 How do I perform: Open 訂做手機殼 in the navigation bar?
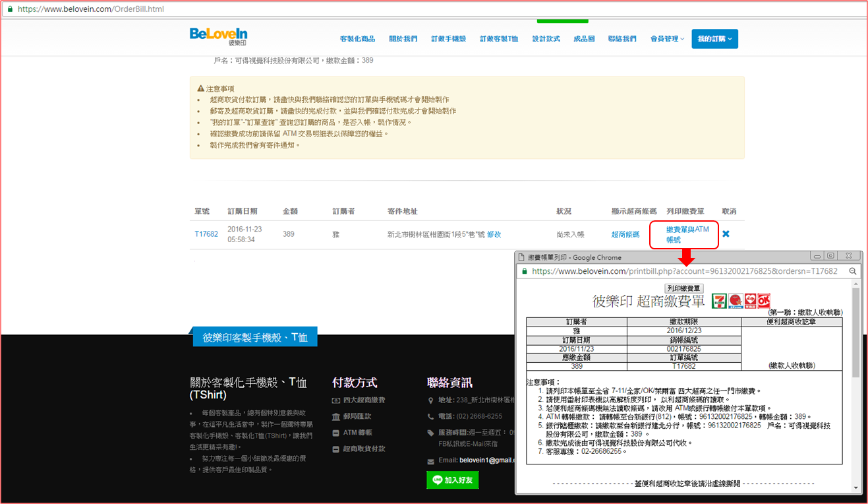448,39
